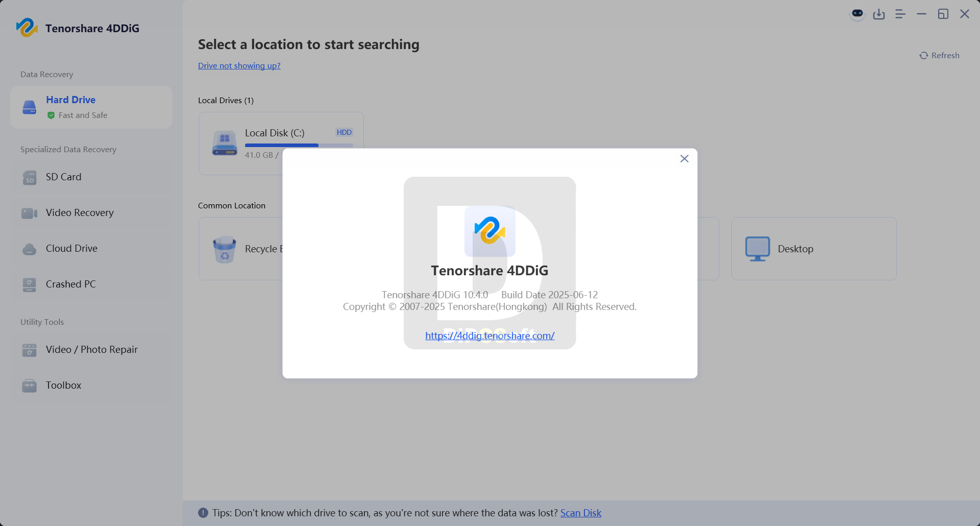Click the SD Card icon
Viewport: 980px width, 526px height.
click(x=30, y=177)
